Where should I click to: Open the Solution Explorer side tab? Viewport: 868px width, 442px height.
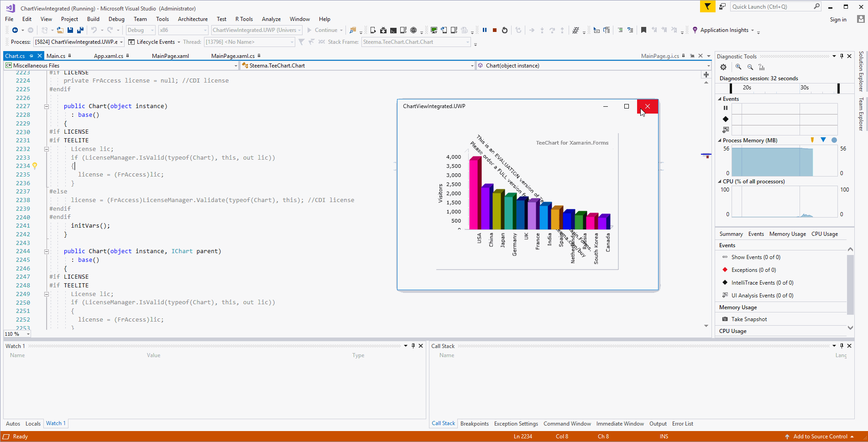click(x=861, y=71)
